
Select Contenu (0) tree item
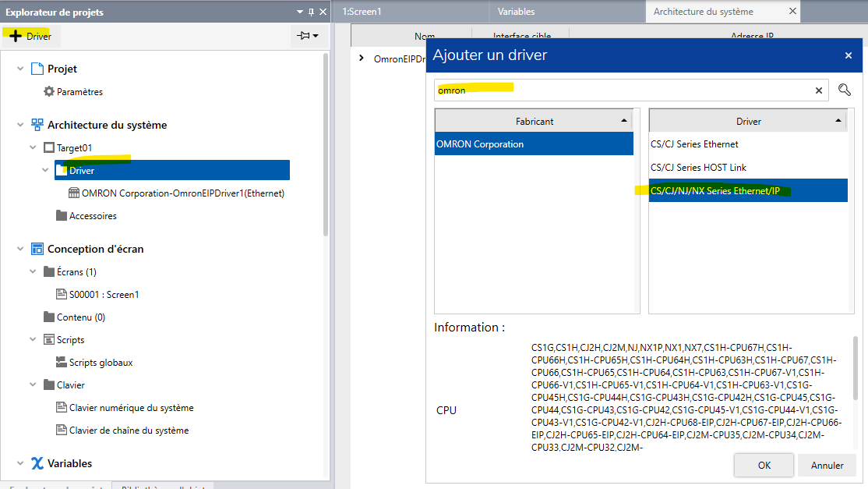(x=81, y=317)
